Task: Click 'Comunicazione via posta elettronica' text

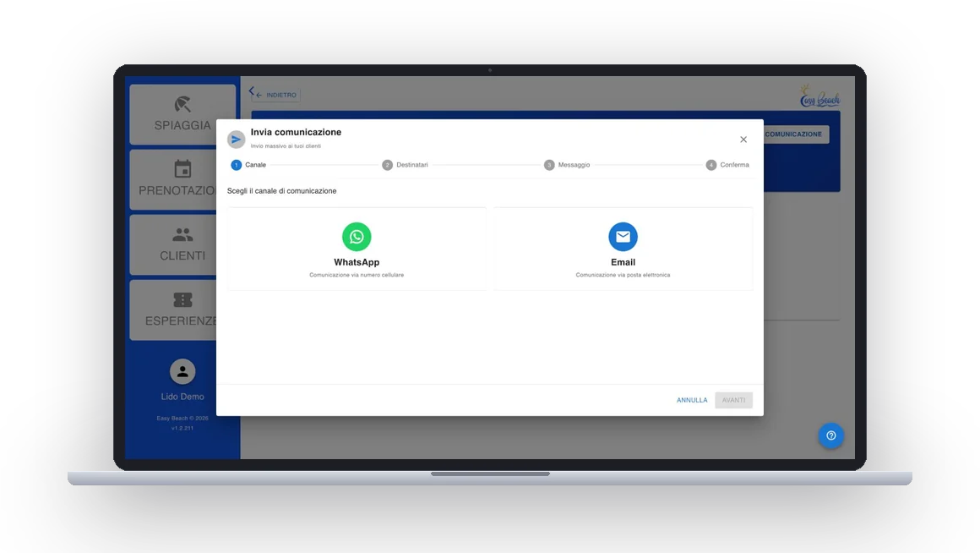Action: point(623,276)
